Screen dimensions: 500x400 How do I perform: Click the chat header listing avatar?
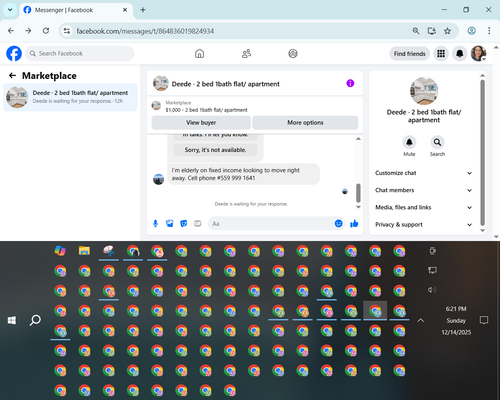tap(161, 83)
